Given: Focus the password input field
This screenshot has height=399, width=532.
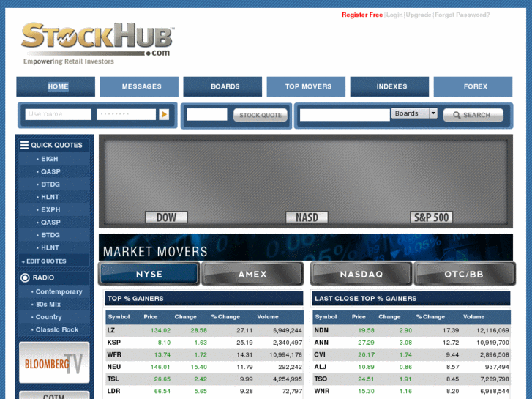Looking at the screenshot, I should (126, 114).
